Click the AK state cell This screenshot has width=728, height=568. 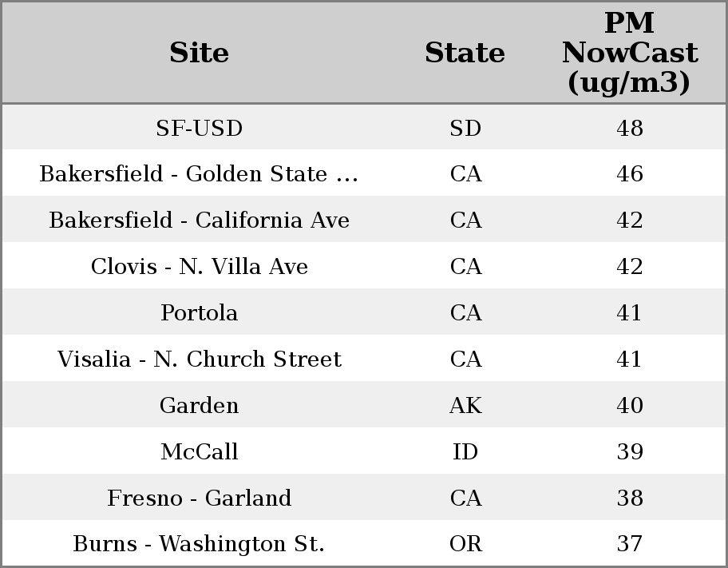(465, 405)
